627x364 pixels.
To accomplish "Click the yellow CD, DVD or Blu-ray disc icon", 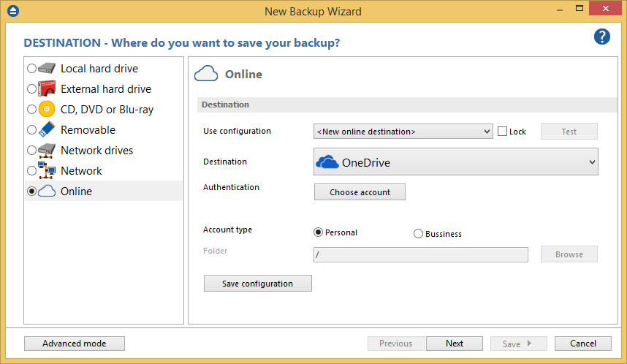I will 47,109.
